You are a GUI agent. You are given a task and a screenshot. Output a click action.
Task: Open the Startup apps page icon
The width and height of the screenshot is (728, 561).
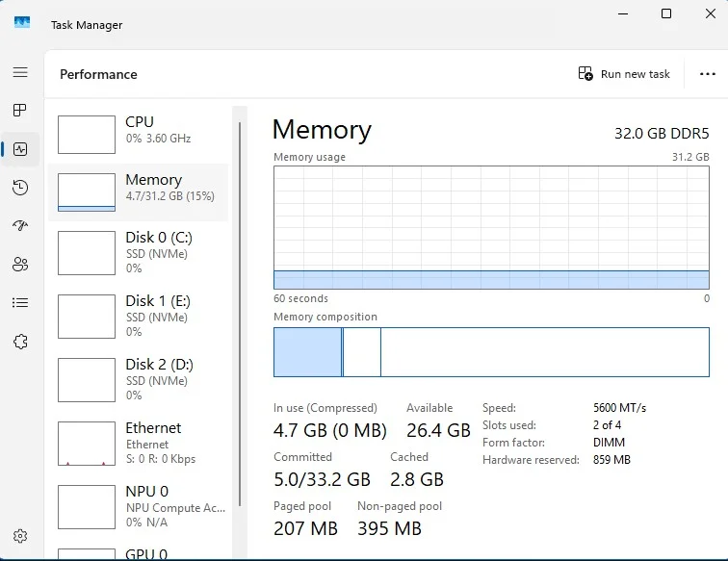tap(20, 225)
